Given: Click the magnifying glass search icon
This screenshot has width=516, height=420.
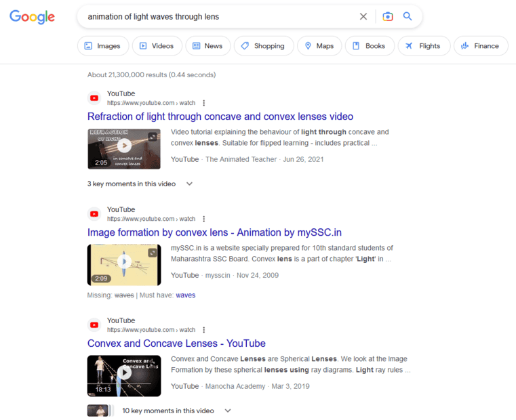Looking at the screenshot, I should [408, 16].
